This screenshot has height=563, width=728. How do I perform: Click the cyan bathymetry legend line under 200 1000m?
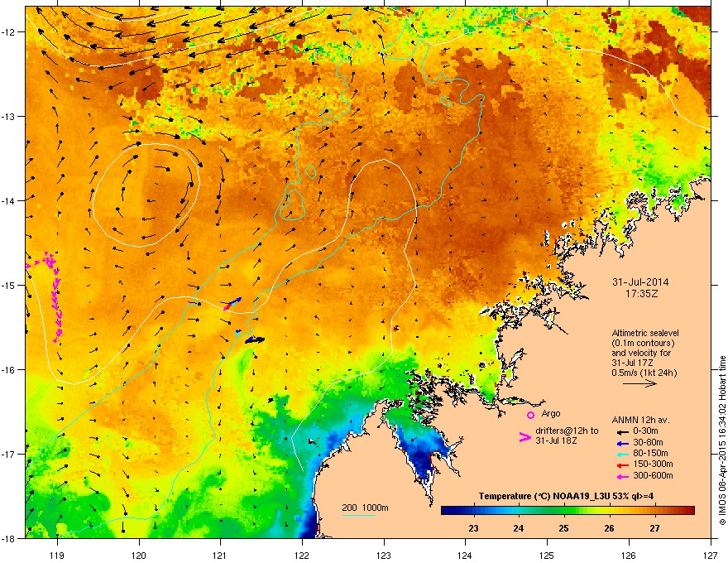click(x=358, y=515)
